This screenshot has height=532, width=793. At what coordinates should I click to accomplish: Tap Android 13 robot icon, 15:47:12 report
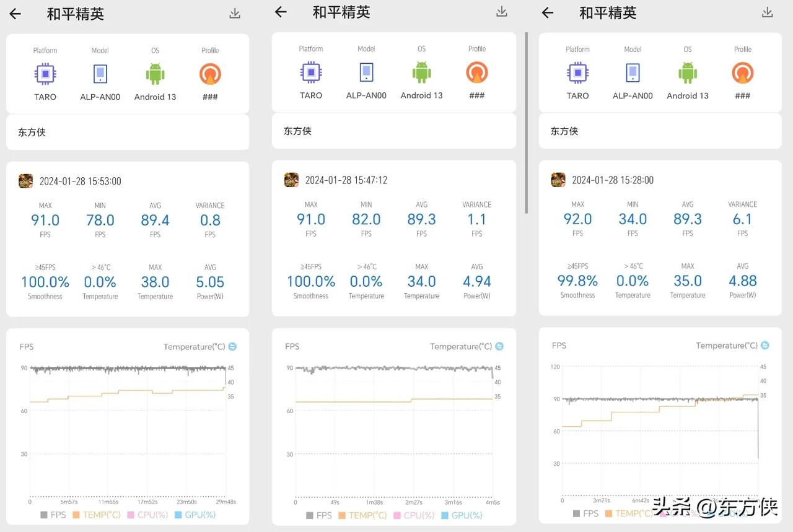click(x=422, y=72)
